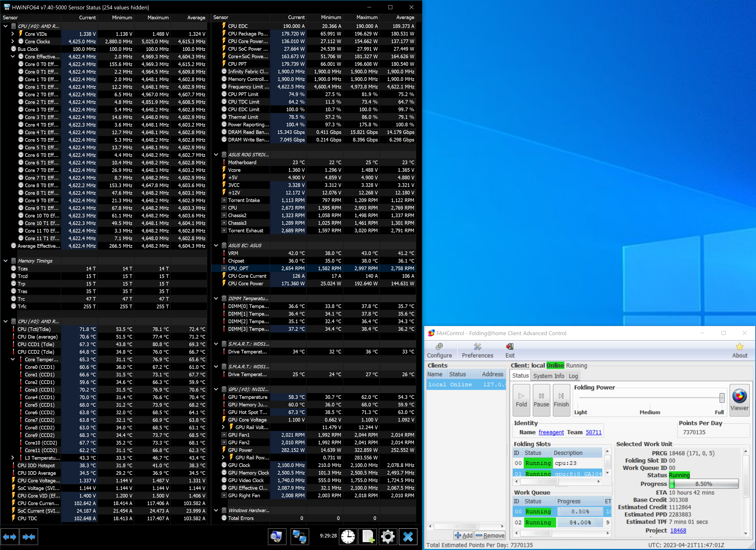The width and height of the screenshot is (756, 550).
Task: Click HWiNFO shrink-columns inward arrows icon
Action: coord(29,537)
